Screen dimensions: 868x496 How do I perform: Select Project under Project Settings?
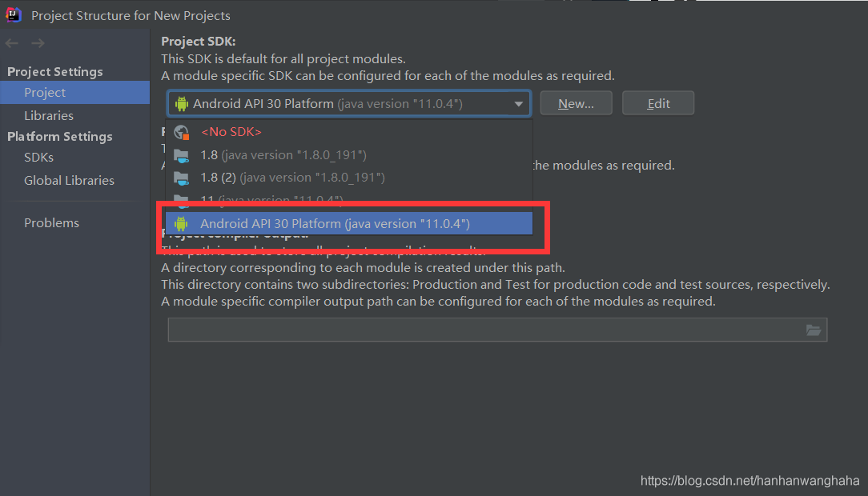(x=45, y=92)
